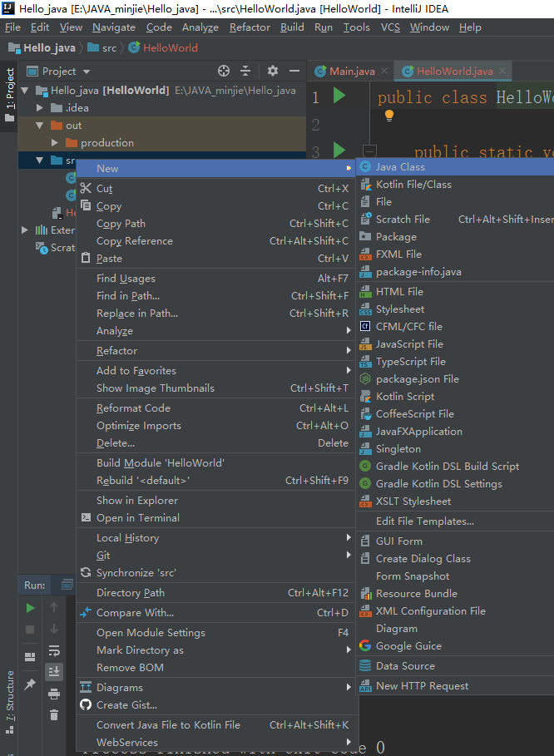Open Local History submenu

[x=216, y=537]
